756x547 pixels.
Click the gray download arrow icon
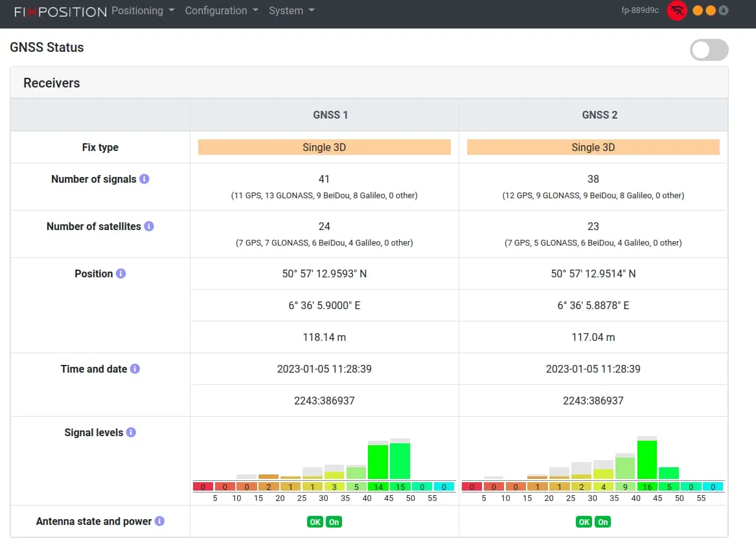tap(724, 11)
